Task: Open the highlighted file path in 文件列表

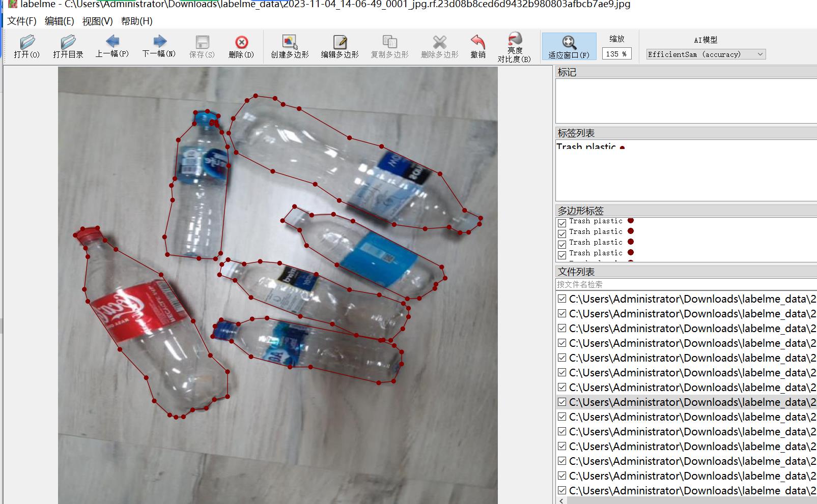Action: tap(692, 402)
